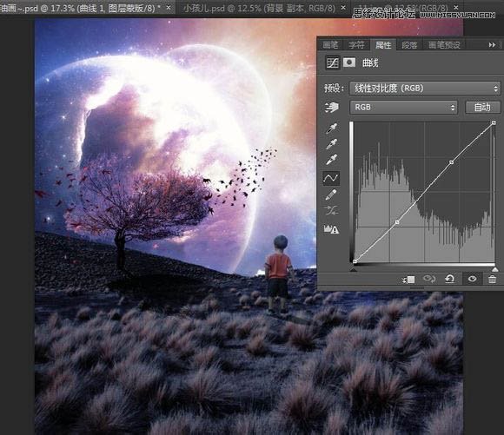Click the boy in the canvas image
Screen dimensions: 504x435
[278, 274]
